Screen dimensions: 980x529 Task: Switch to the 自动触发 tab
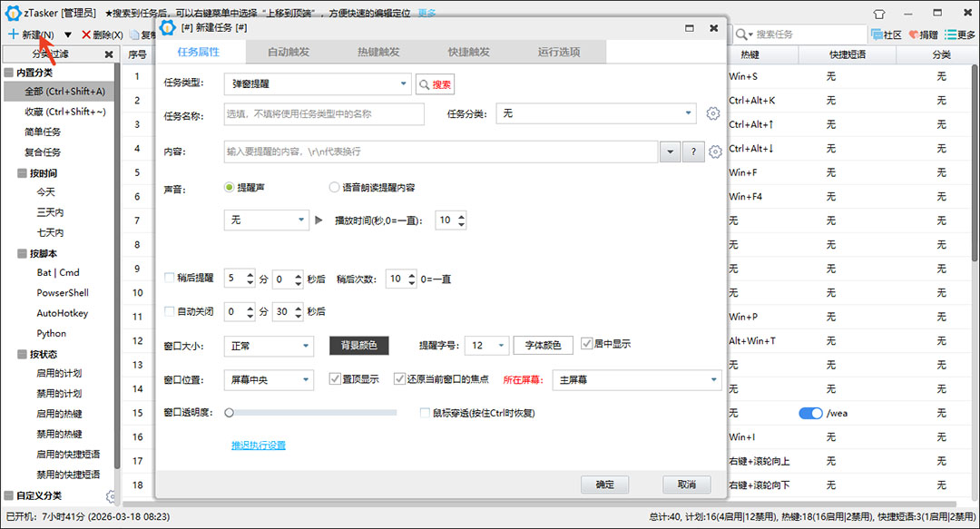(289, 52)
